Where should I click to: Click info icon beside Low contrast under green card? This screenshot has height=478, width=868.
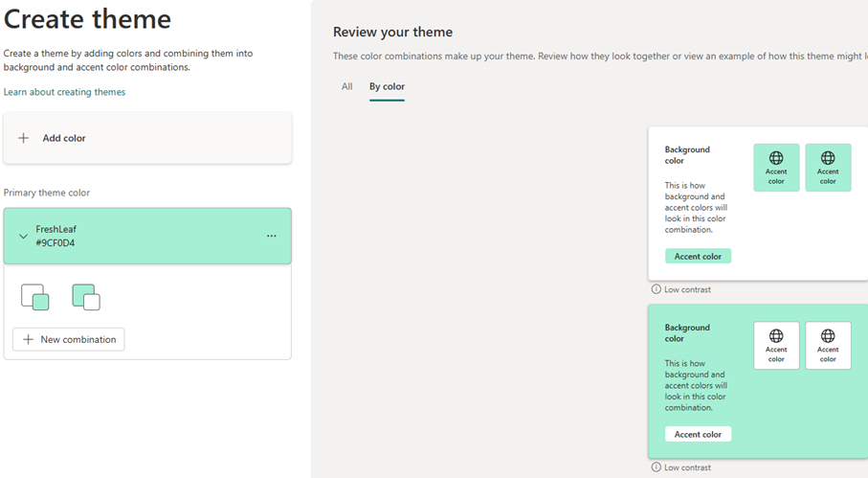656,467
